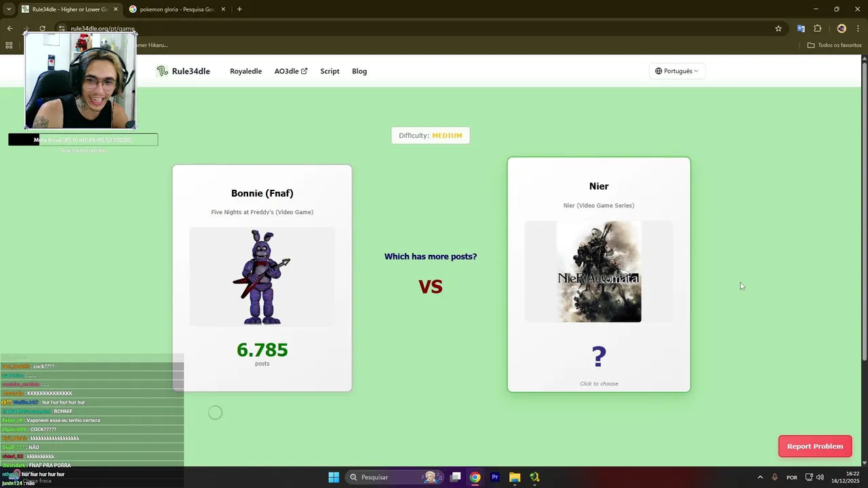Image resolution: width=868 pixels, height=488 pixels.
Task: Open the Royaledle nav link
Action: (x=245, y=71)
